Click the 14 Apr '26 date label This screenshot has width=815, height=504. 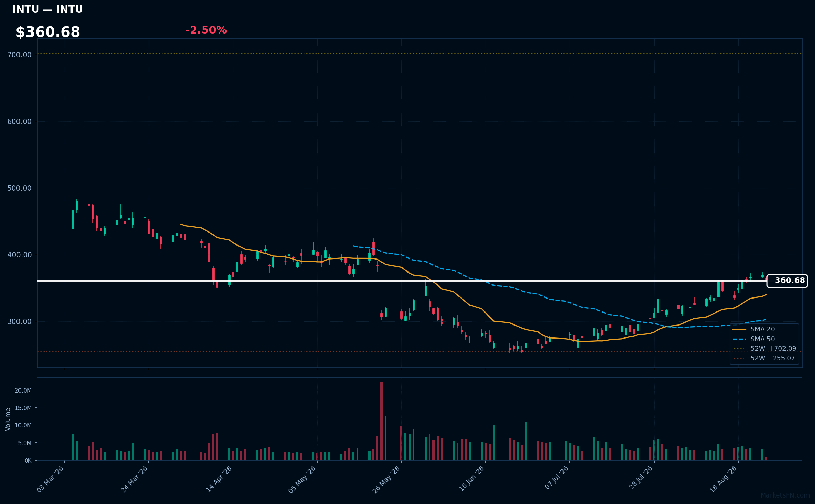219,479
